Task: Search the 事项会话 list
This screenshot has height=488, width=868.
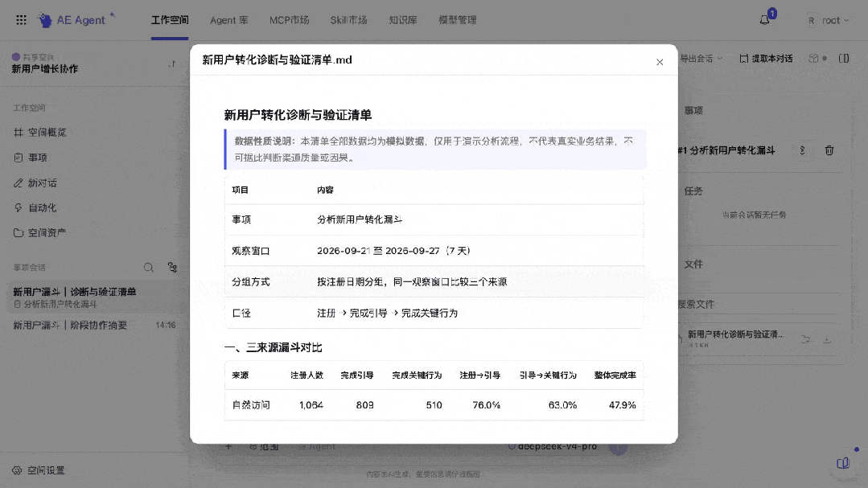Action: [148, 267]
